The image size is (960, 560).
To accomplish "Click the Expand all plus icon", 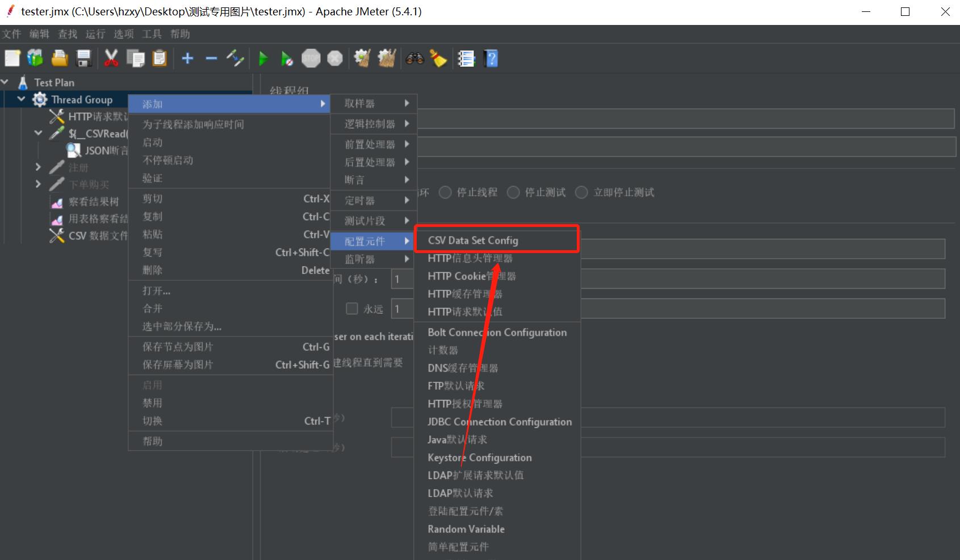I will tap(187, 58).
